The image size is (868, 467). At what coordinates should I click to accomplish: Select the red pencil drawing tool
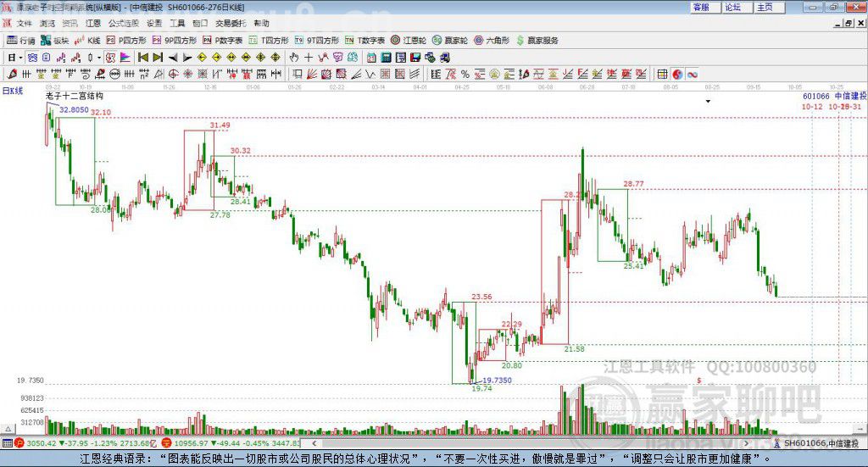click(12, 74)
